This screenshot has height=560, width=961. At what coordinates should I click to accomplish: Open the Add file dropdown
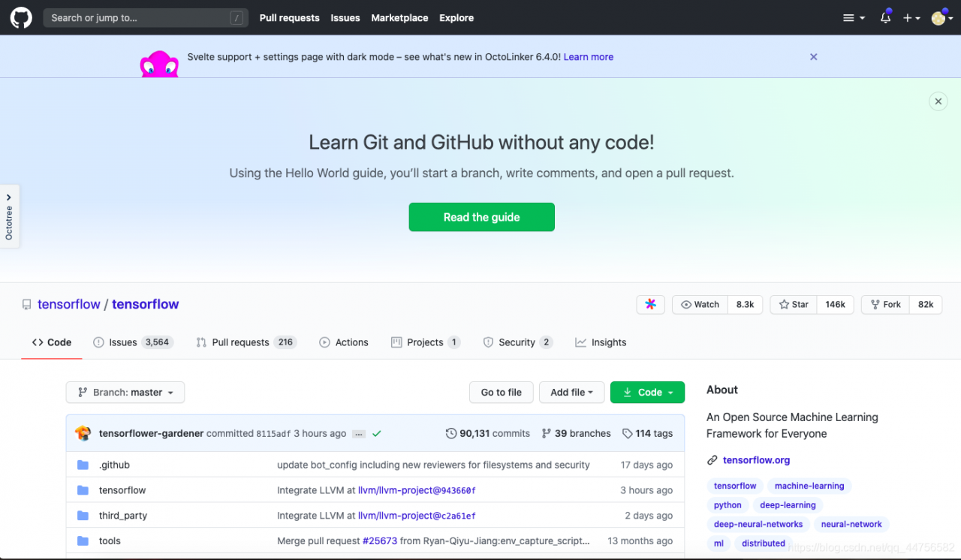point(571,392)
